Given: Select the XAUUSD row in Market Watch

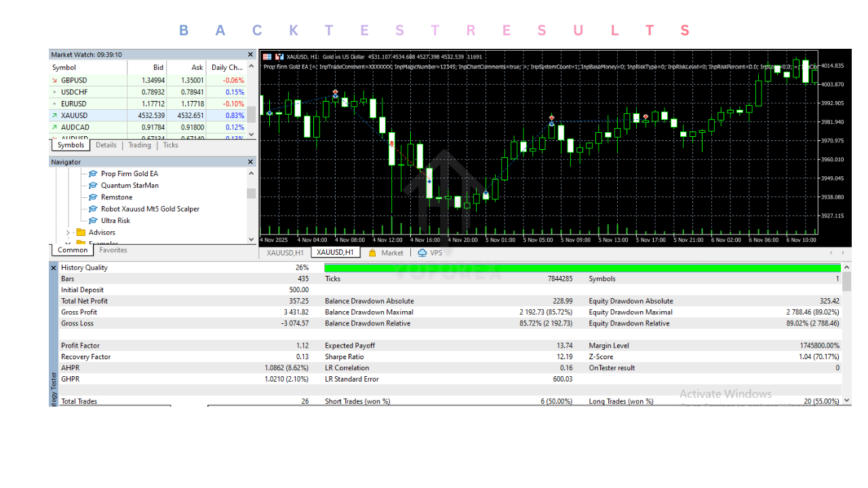Looking at the screenshot, I should [x=102, y=115].
